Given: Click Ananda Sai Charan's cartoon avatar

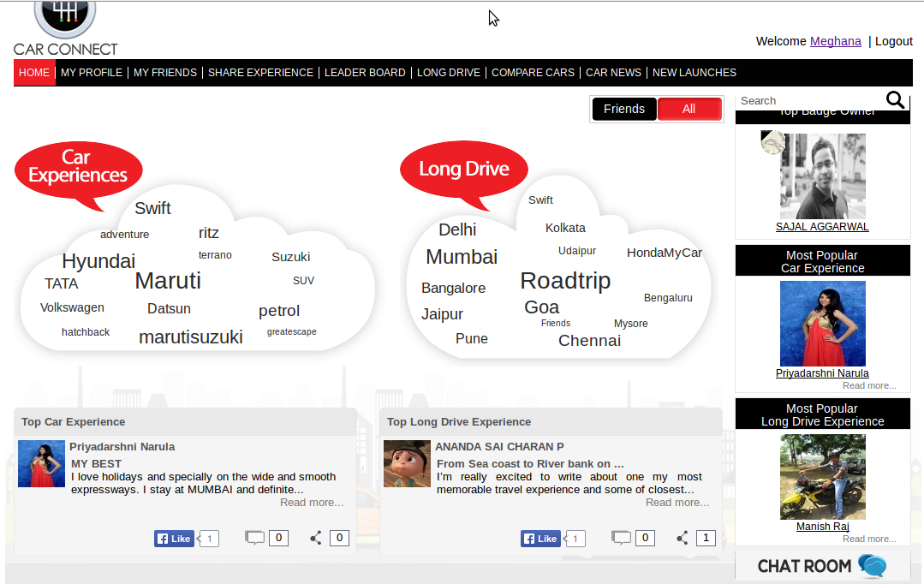Looking at the screenshot, I should tap(408, 464).
